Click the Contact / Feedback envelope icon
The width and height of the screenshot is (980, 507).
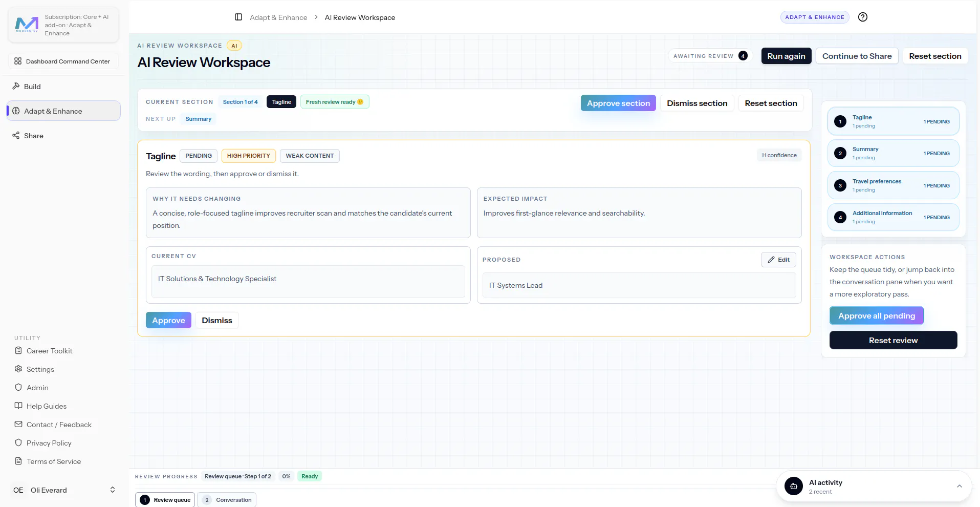coord(18,424)
